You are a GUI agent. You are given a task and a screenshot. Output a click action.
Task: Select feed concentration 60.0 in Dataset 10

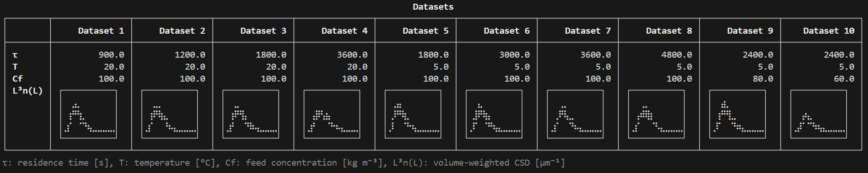(x=844, y=79)
